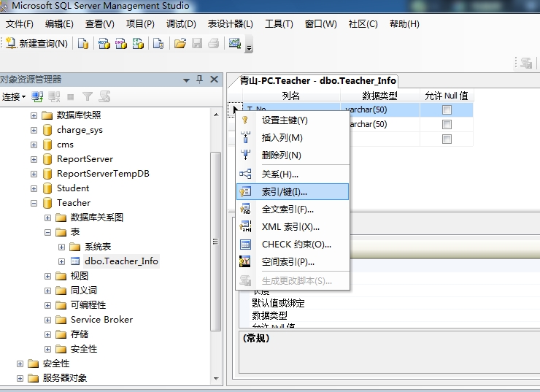Expand the dbo.Teacher_Info table node
The image size is (540, 392).
point(61,261)
